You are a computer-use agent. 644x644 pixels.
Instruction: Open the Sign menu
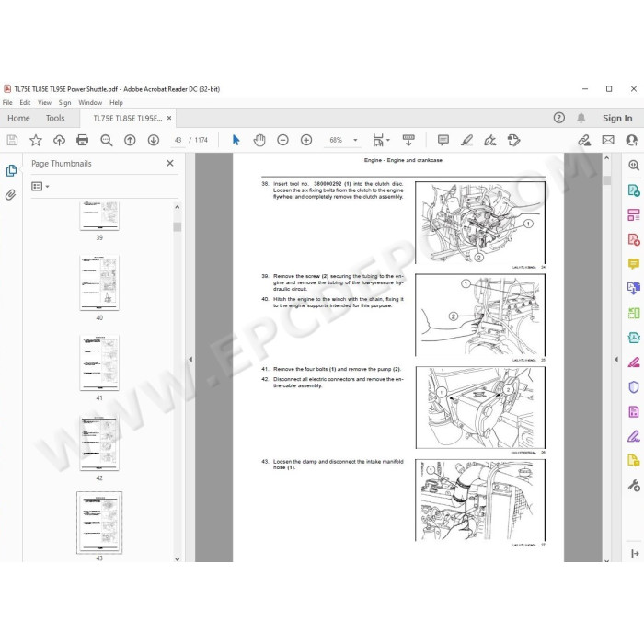pos(65,103)
